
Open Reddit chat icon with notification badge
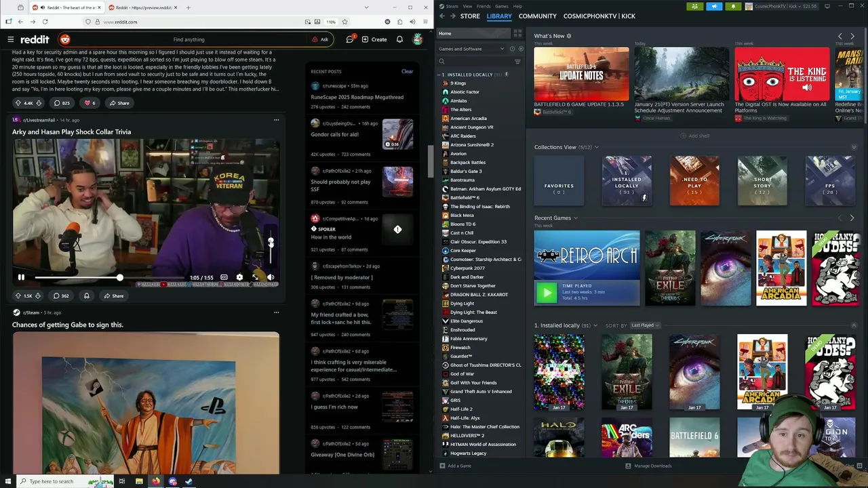350,39
